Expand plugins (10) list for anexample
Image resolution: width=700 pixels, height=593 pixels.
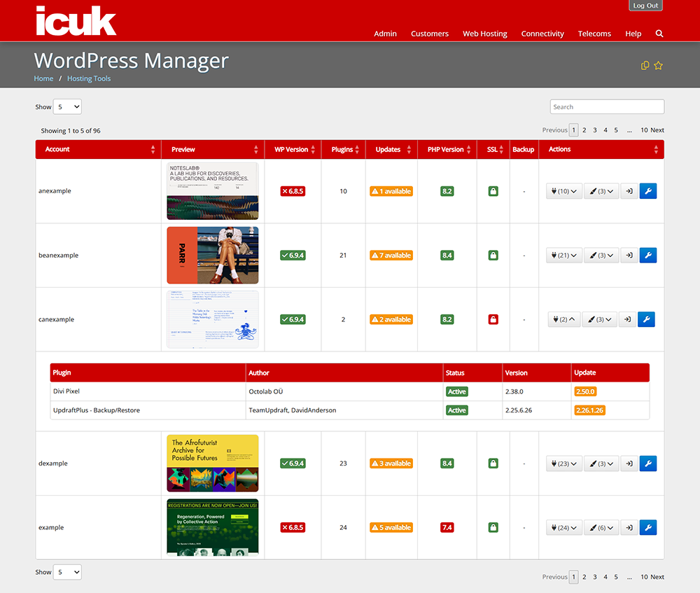(563, 191)
